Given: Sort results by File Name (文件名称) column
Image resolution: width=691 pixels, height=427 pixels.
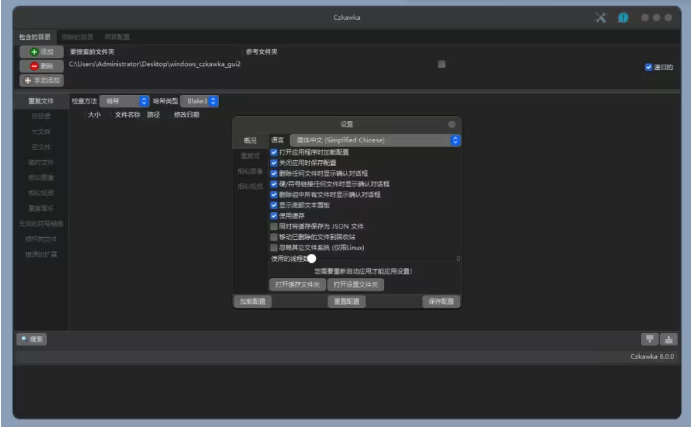Looking at the screenshot, I should [127, 115].
